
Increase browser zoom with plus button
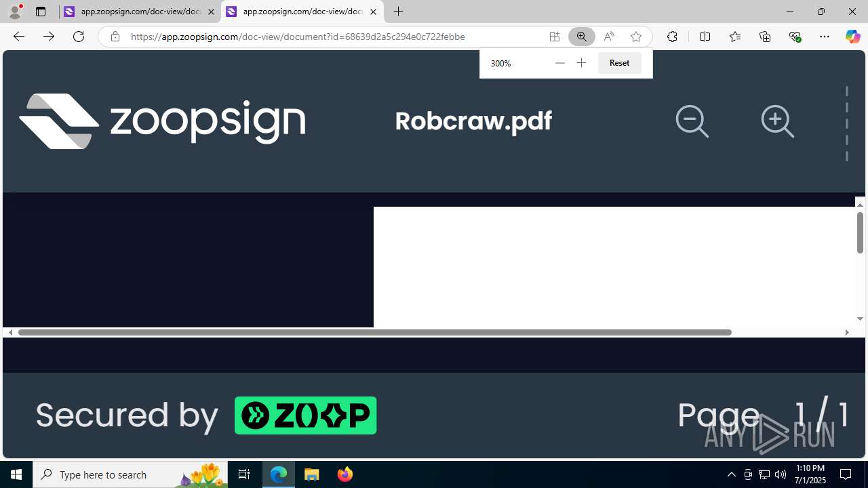tap(581, 63)
